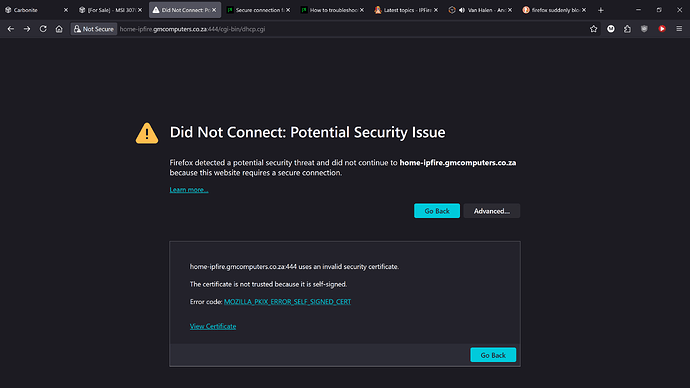
Task: Click the shield extension icon
Action: 644,29
